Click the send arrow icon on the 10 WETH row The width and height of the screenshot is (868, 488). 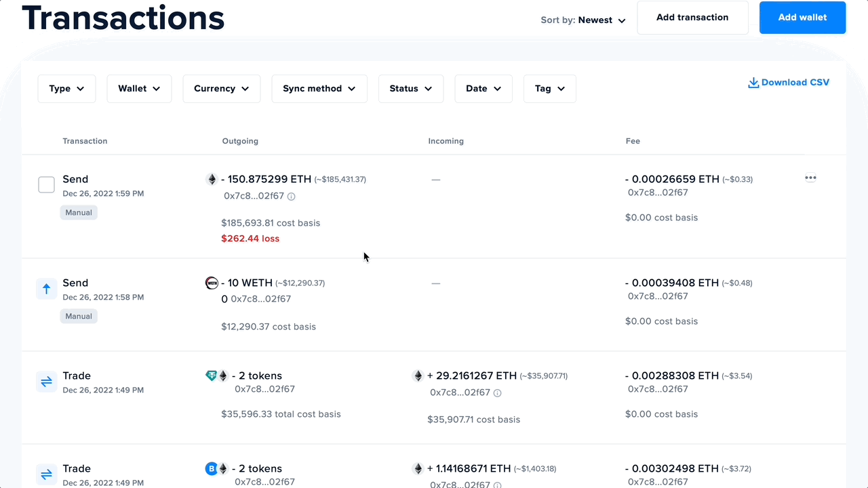point(46,289)
